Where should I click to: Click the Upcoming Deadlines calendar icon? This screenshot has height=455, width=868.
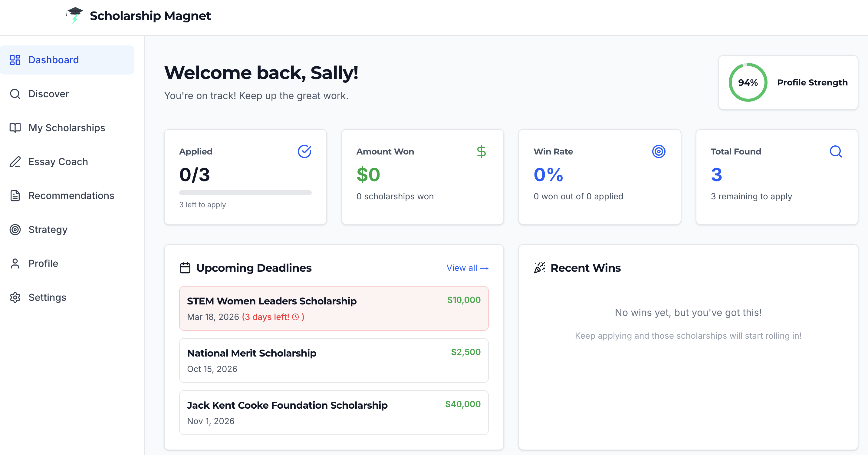185,267
